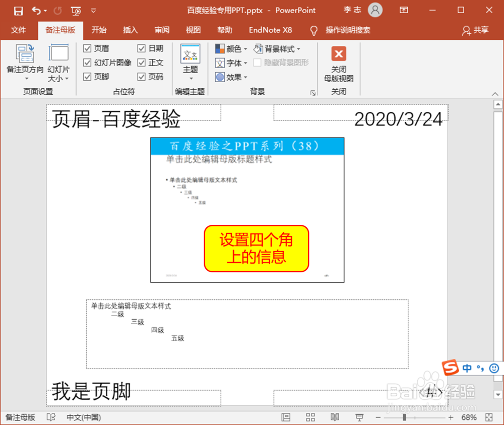This screenshot has height=425, width=504.
Task: Select the 备注母版 tab
Action: [60, 30]
